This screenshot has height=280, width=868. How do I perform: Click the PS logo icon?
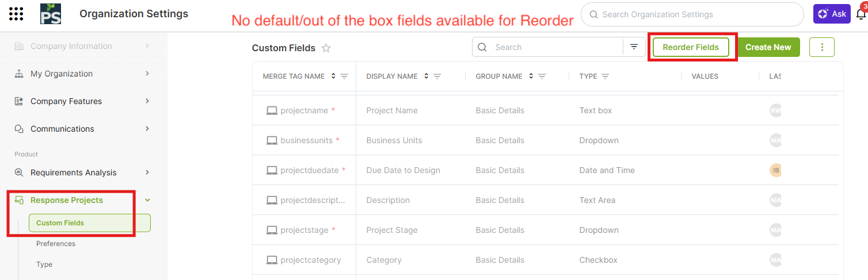[51, 14]
